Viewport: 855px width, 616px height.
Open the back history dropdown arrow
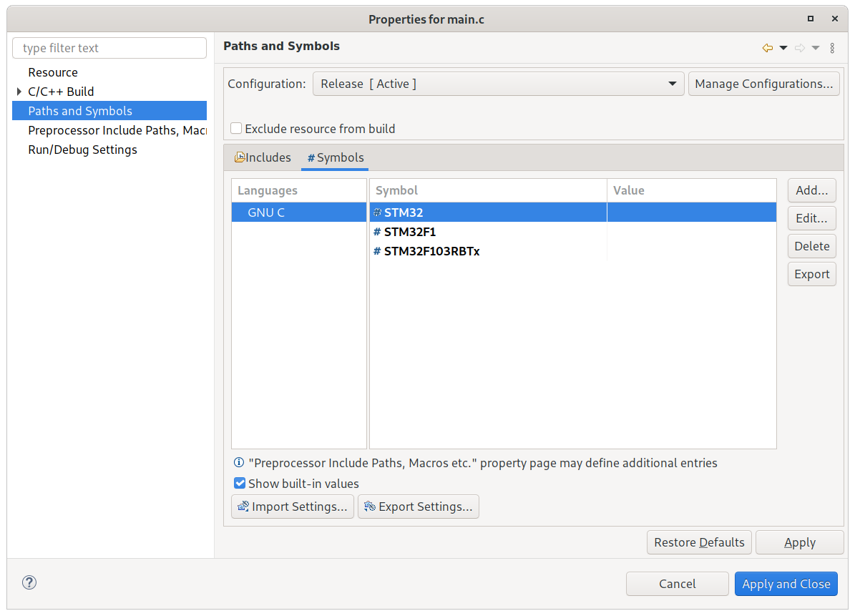point(783,48)
